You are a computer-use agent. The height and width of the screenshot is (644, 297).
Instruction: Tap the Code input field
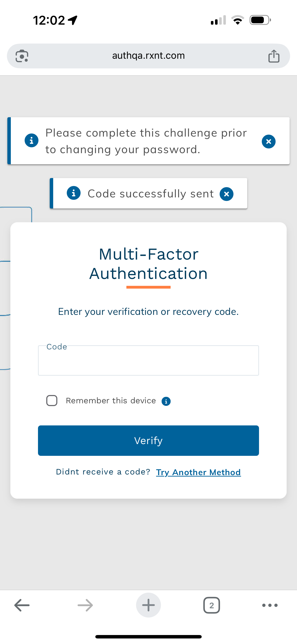pyautogui.click(x=148, y=360)
